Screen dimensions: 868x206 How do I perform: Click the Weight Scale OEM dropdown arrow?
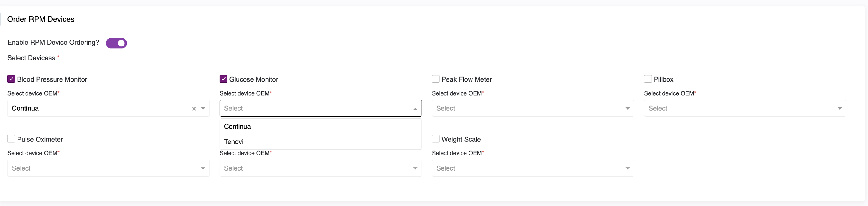[627, 169]
